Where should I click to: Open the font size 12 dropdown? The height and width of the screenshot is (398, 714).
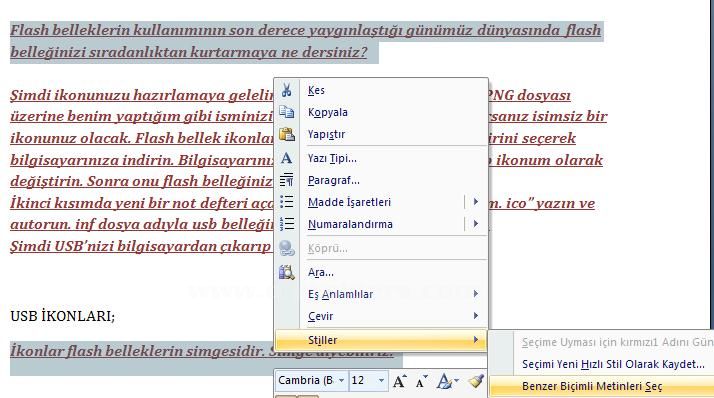coord(381,380)
